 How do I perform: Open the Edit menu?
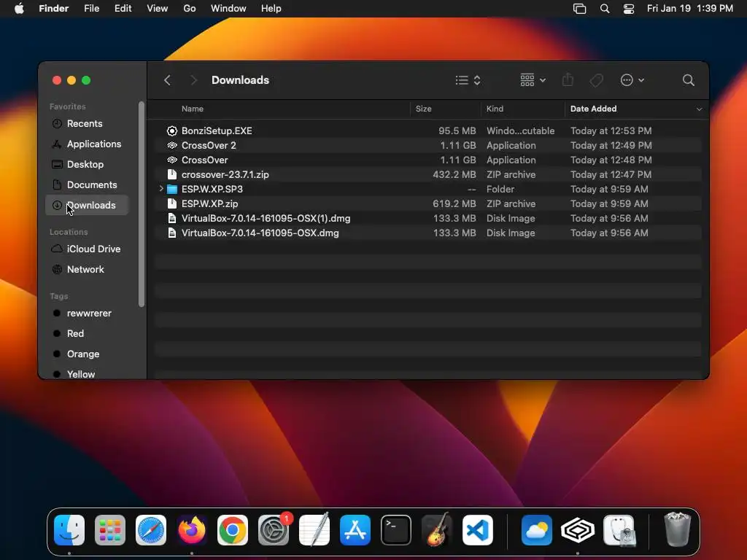[x=123, y=9]
